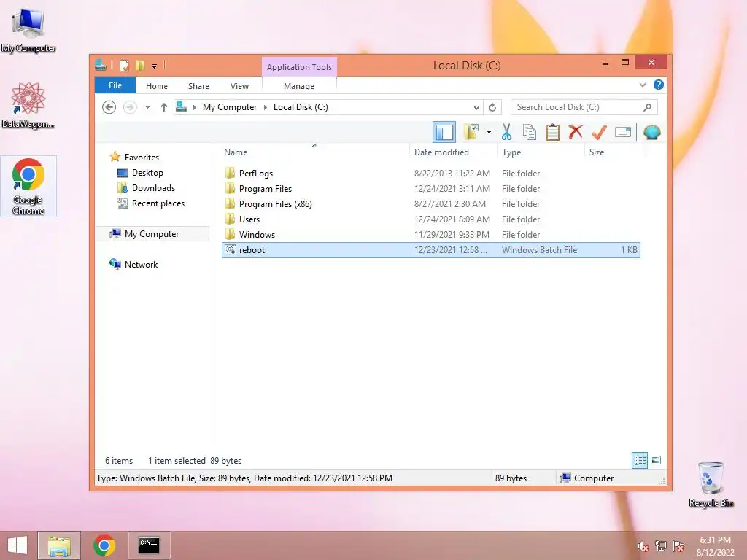Go up one level with Up arrow
This screenshot has width=747, height=560.
pos(164,107)
